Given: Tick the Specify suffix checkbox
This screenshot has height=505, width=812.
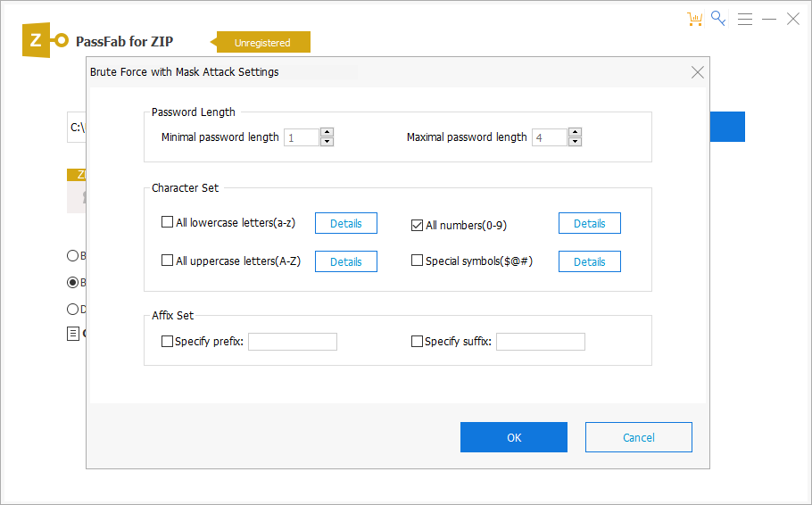Looking at the screenshot, I should click(x=417, y=342).
